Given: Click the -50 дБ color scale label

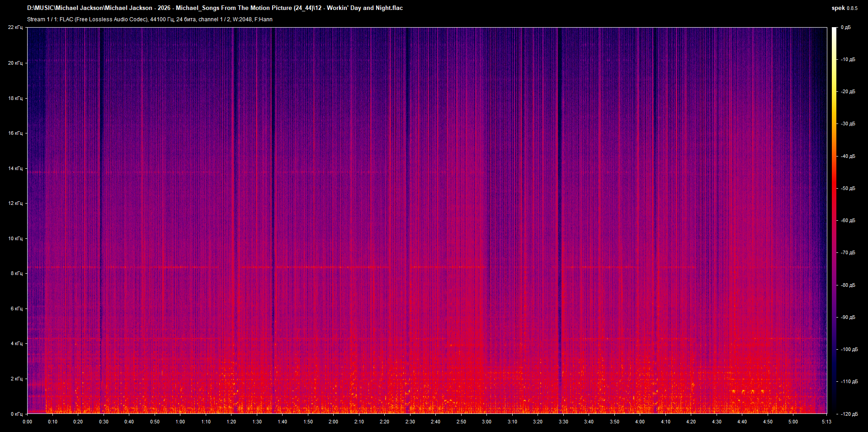Looking at the screenshot, I should click(848, 188).
